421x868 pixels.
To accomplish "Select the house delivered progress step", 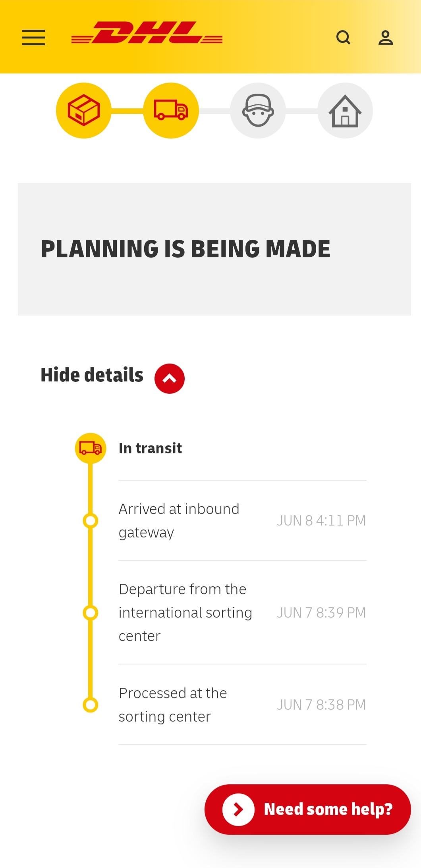I will pos(345,110).
